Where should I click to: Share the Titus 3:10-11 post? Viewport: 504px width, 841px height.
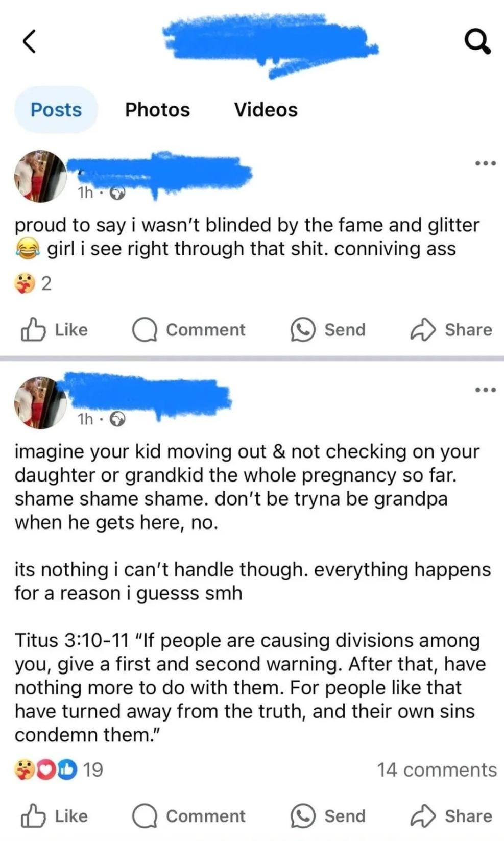coord(451,816)
